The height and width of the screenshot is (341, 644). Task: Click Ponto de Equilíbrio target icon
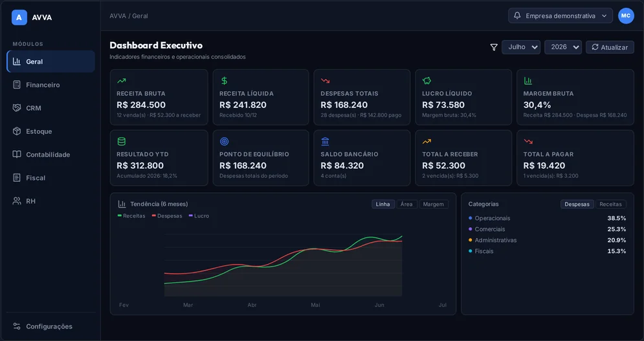(224, 141)
